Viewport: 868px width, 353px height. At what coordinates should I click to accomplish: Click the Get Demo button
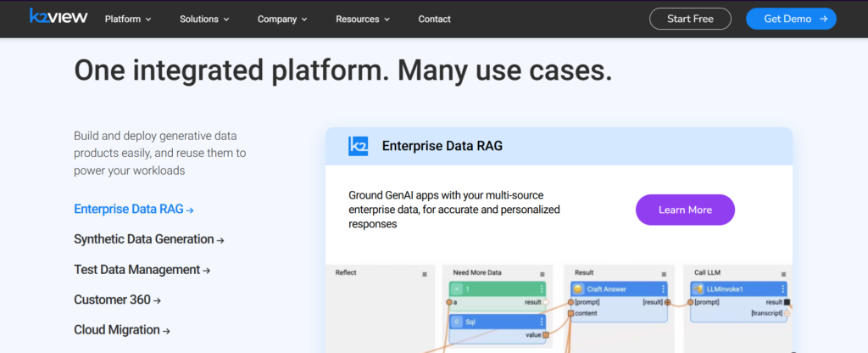(791, 19)
